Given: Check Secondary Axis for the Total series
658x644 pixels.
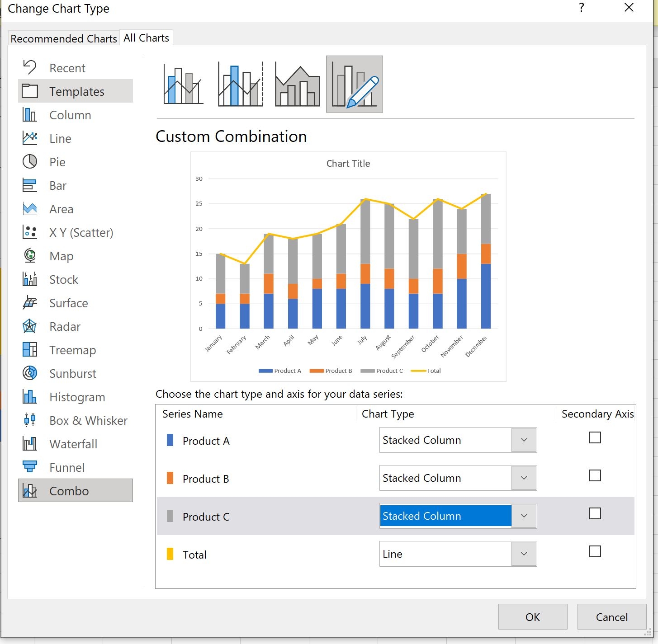Looking at the screenshot, I should pyautogui.click(x=595, y=552).
